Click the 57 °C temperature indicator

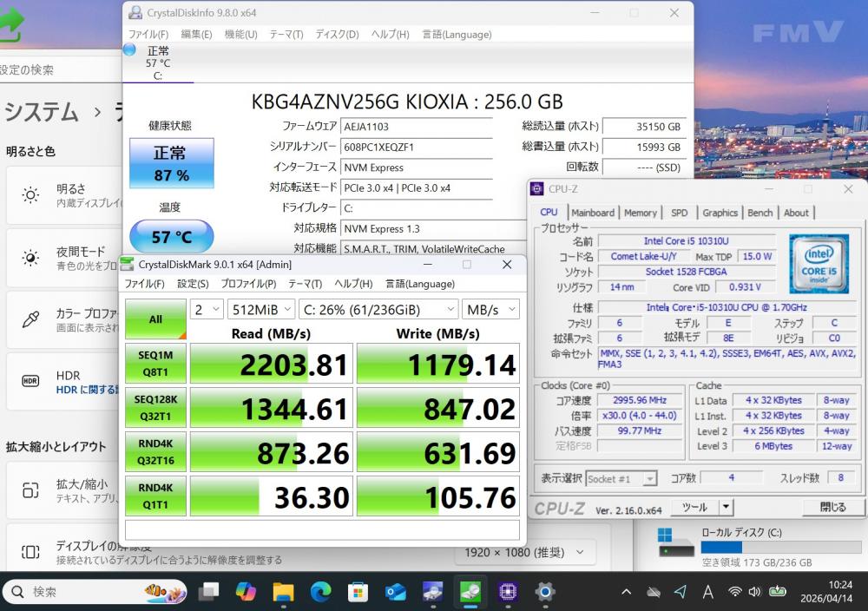point(171,236)
